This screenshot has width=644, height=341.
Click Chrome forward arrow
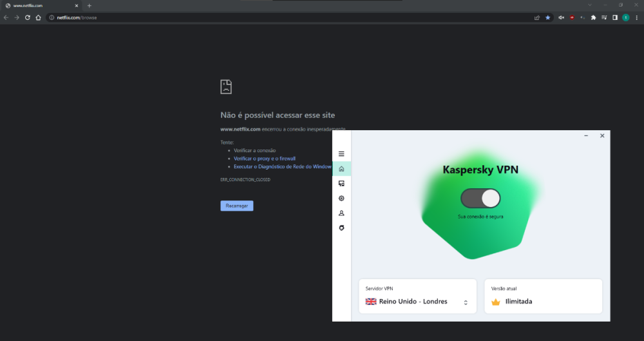click(17, 17)
